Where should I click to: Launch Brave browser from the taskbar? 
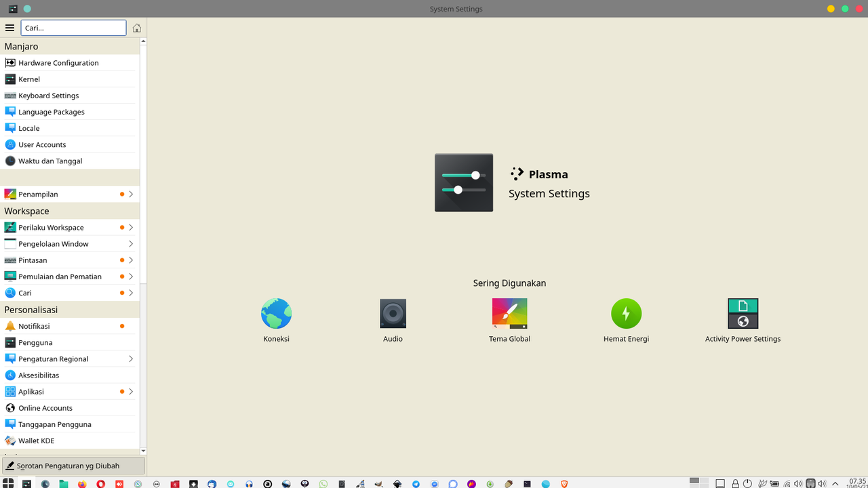point(564,484)
